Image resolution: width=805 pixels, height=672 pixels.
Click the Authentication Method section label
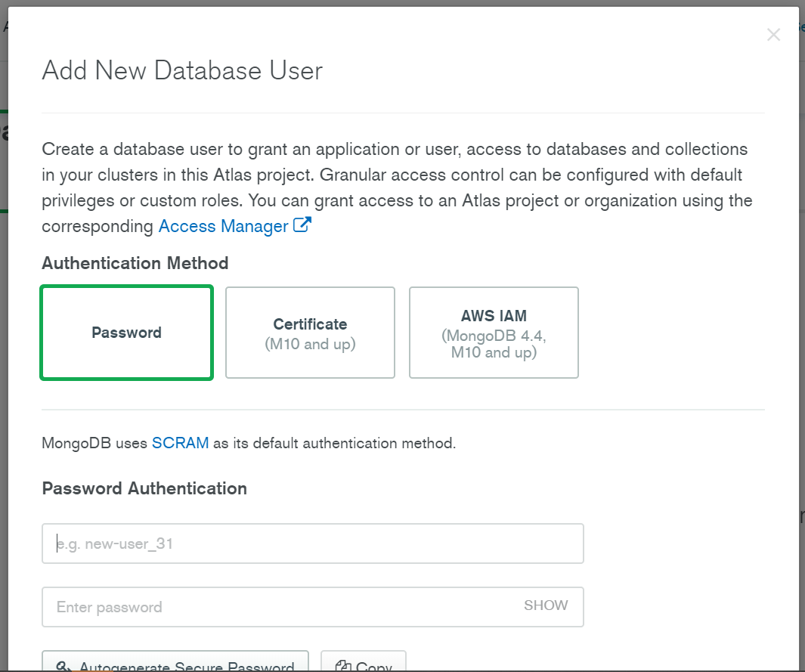click(135, 263)
